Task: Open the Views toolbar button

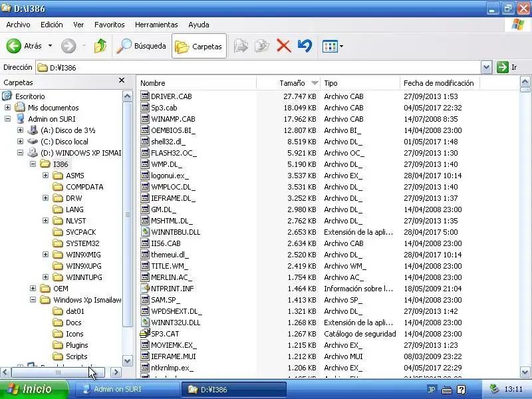Action: tap(330, 46)
